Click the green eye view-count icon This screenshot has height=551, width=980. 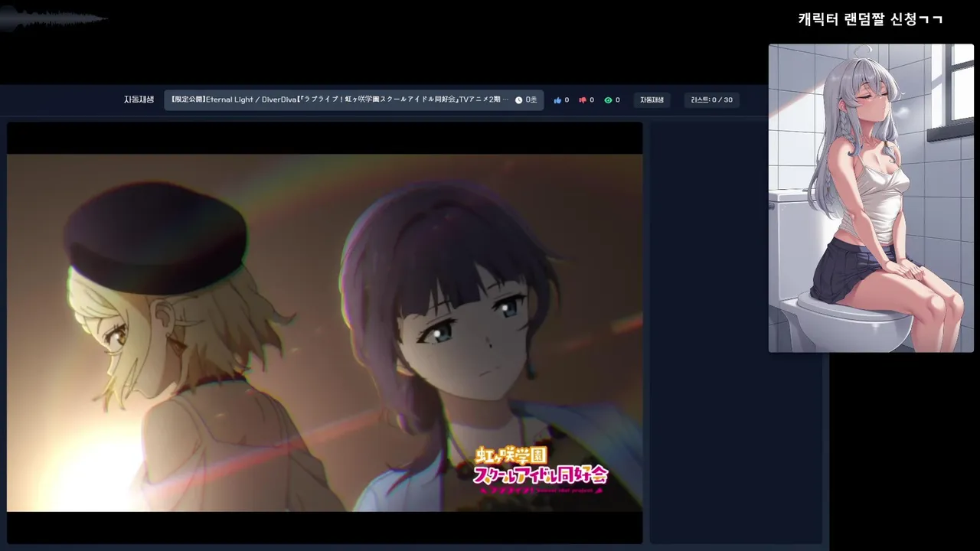pos(608,100)
